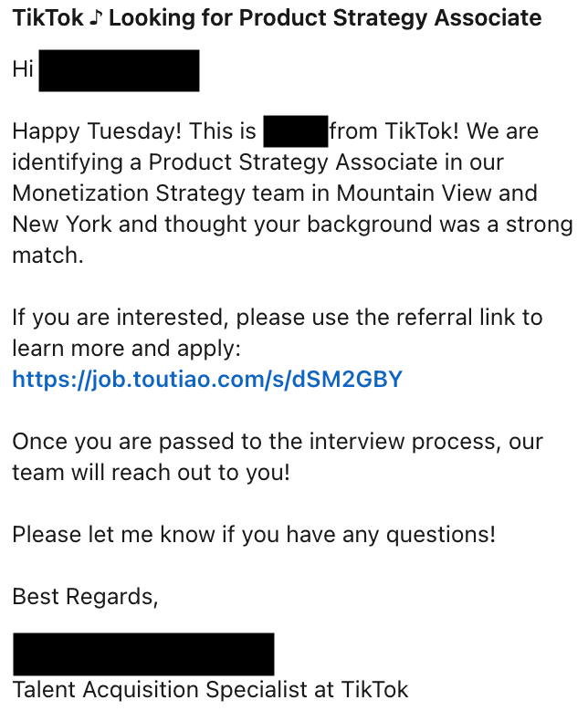Click the 'learn more and apply:' text
The image size is (588, 721).
127,349
